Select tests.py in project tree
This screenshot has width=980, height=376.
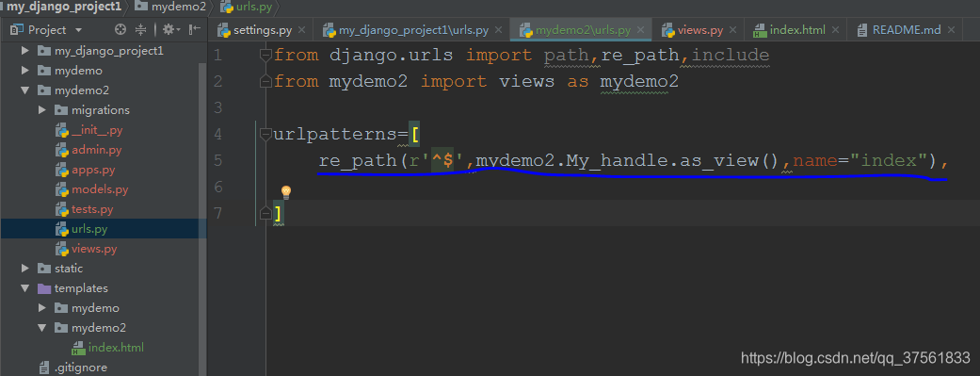92,209
